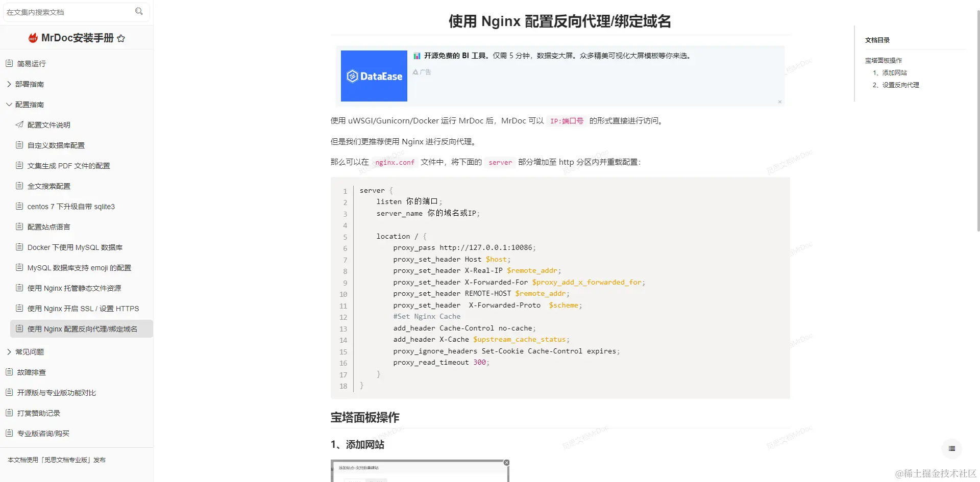Click the search magnifier icon in the sidebar
980x482 pixels.
139,11
